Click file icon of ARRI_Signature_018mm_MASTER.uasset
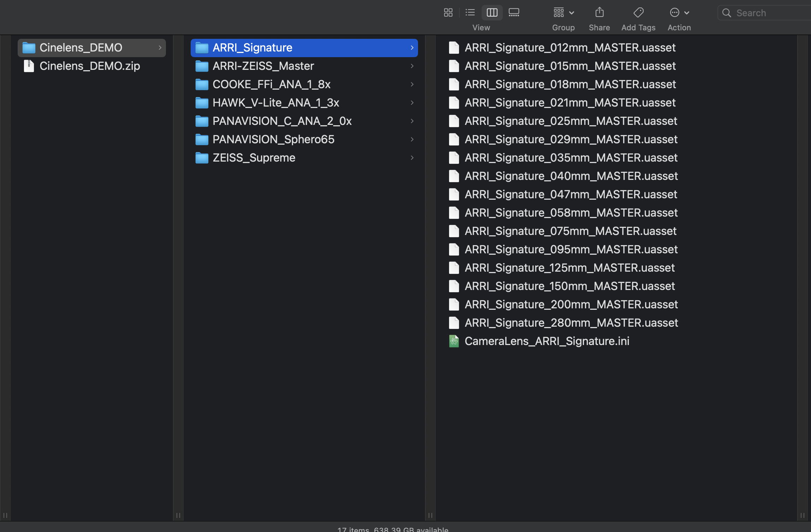This screenshot has width=811, height=532. 454,84
